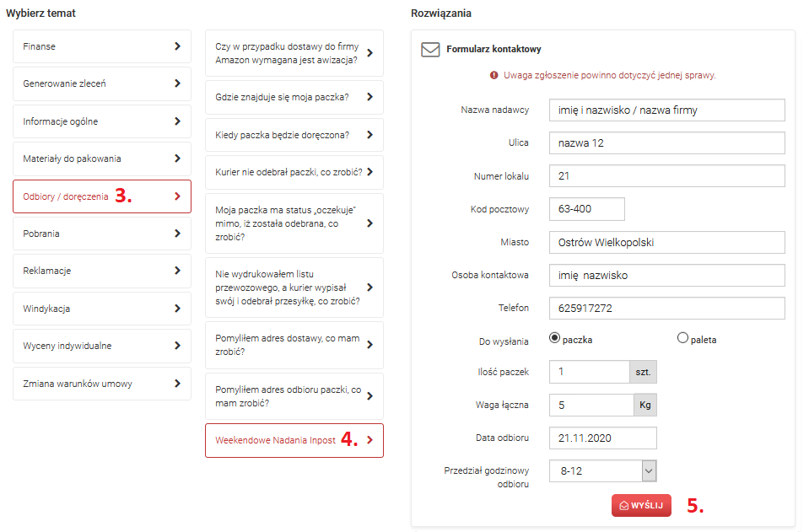Click the arrow next to Gdzie znajduje się moja paczka
This screenshot has width=809, height=532.
370,97
